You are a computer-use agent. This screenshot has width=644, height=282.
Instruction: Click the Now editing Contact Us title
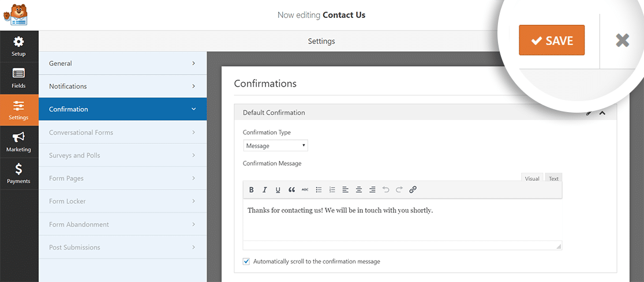click(321, 15)
